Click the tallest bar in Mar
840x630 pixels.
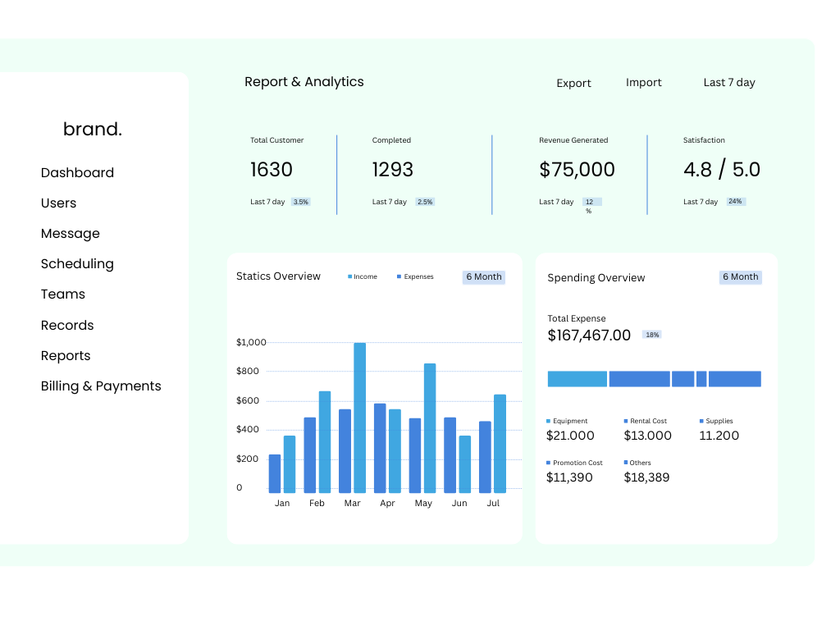pyautogui.click(x=359, y=417)
